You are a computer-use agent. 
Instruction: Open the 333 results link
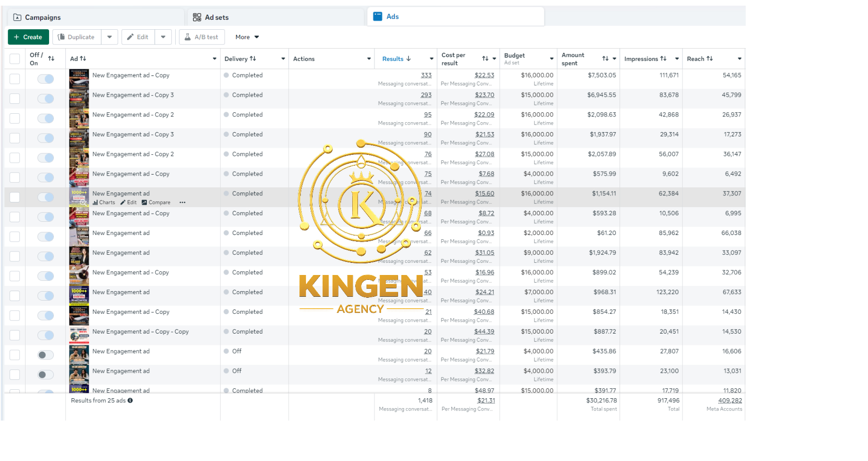(426, 75)
